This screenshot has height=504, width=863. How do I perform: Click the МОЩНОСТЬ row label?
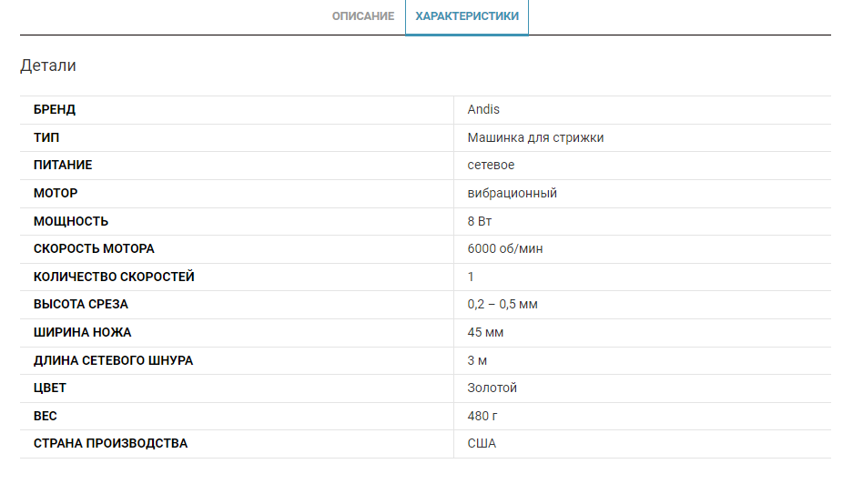[71, 221]
